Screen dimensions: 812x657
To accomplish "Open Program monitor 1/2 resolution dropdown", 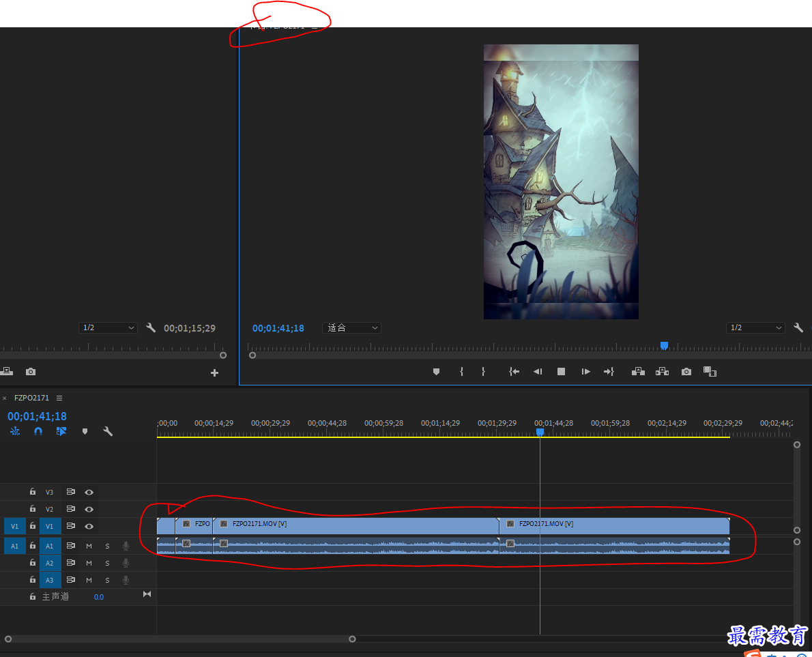I will (x=755, y=327).
